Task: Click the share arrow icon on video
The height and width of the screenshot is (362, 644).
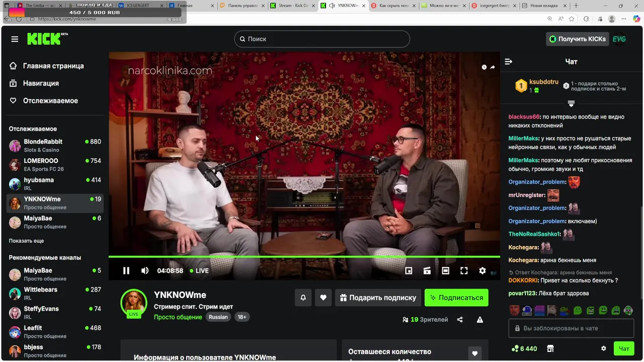Action: pos(493,67)
